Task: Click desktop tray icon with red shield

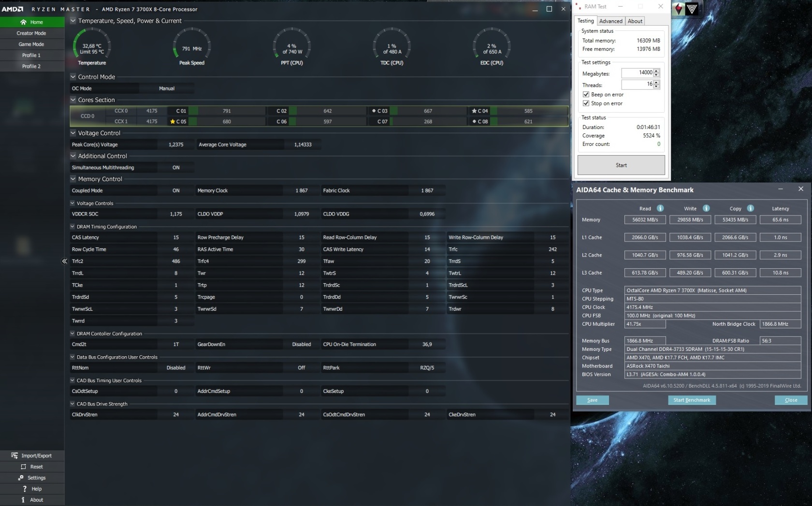Action: (679, 9)
